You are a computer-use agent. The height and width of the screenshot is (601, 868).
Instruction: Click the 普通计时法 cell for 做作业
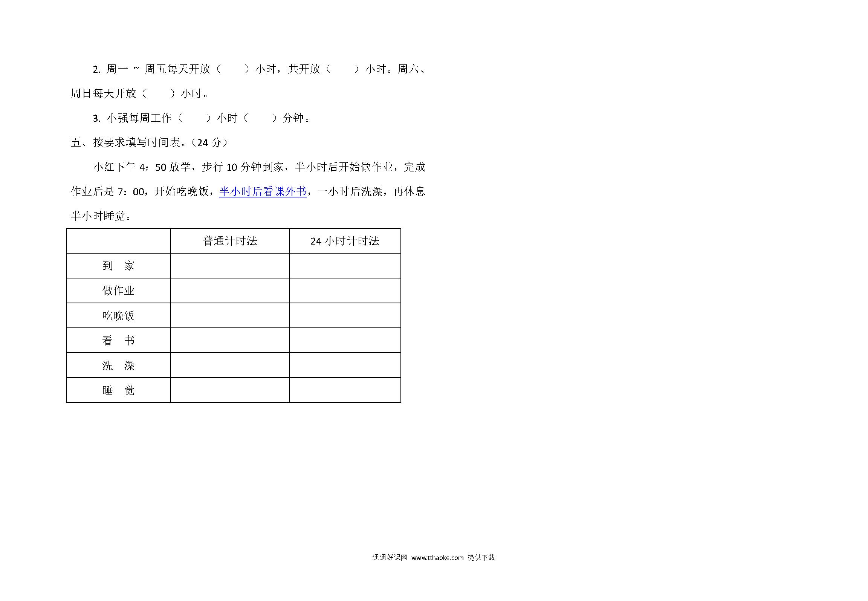[x=230, y=291]
